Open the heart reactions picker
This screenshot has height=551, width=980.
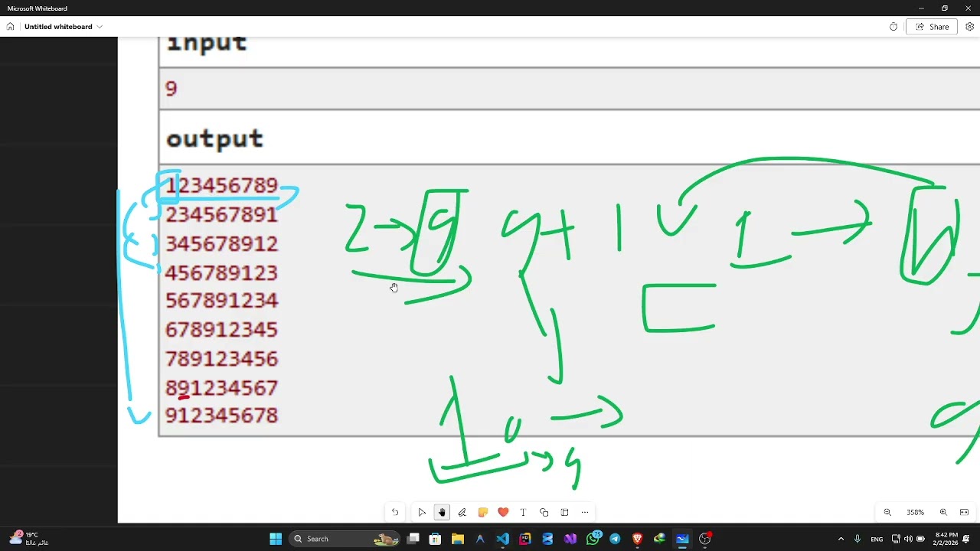503,512
